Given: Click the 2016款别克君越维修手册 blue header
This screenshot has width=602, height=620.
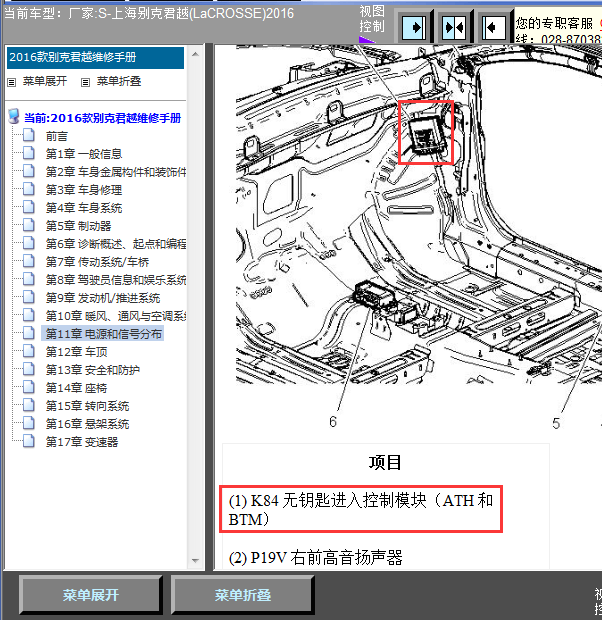Looking at the screenshot, I should tap(95, 58).
